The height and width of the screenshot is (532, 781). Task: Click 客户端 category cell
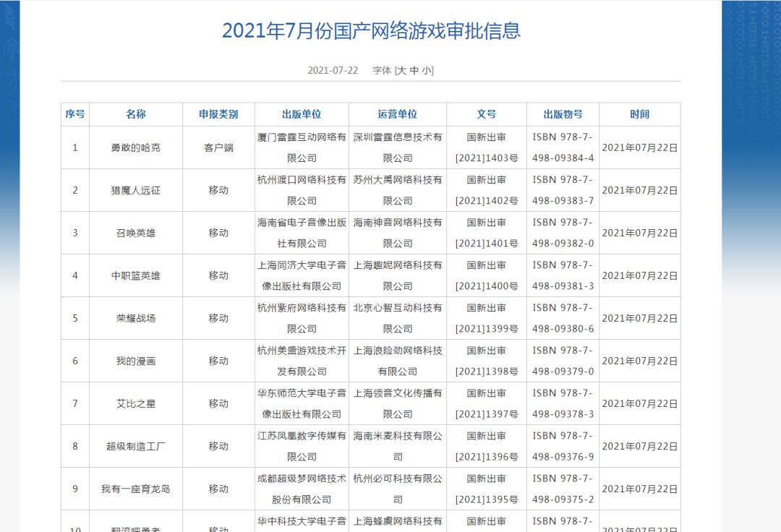point(218,147)
